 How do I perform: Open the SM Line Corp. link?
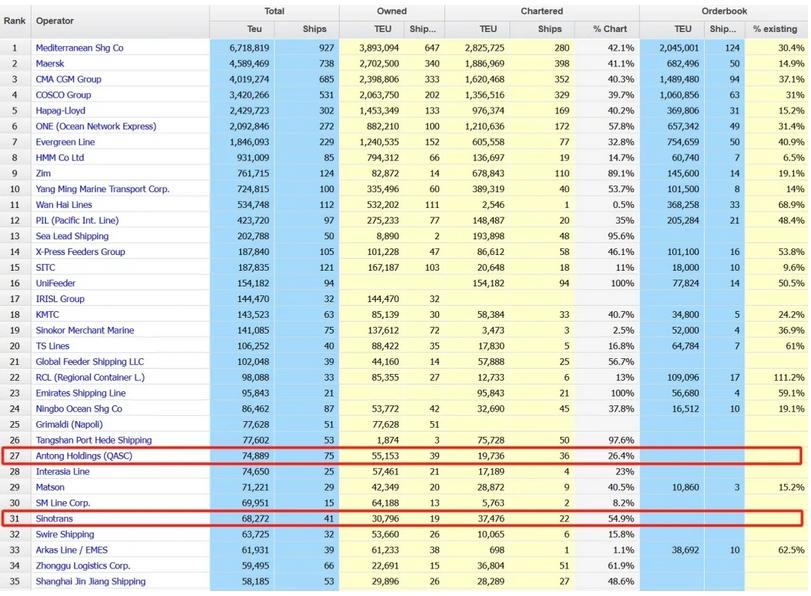pyautogui.click(x=63, y=503)
